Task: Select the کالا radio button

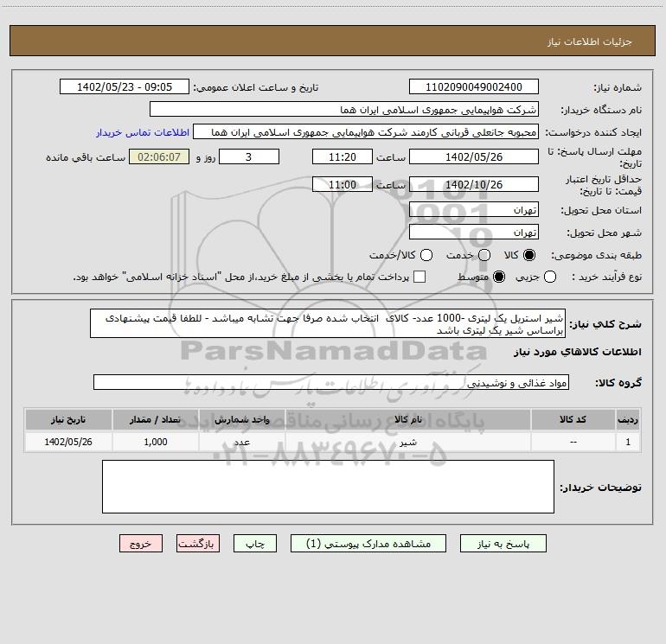Action: click(x=529, y=255)
